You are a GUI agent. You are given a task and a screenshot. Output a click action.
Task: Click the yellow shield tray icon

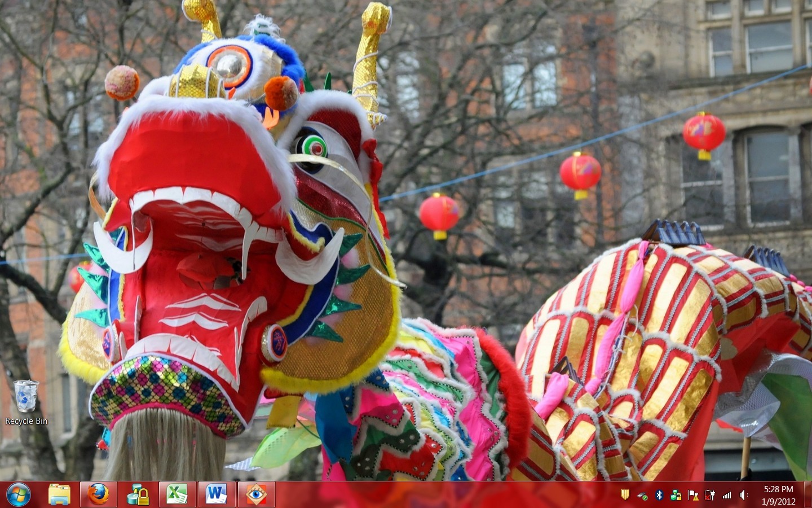(625, 495)
